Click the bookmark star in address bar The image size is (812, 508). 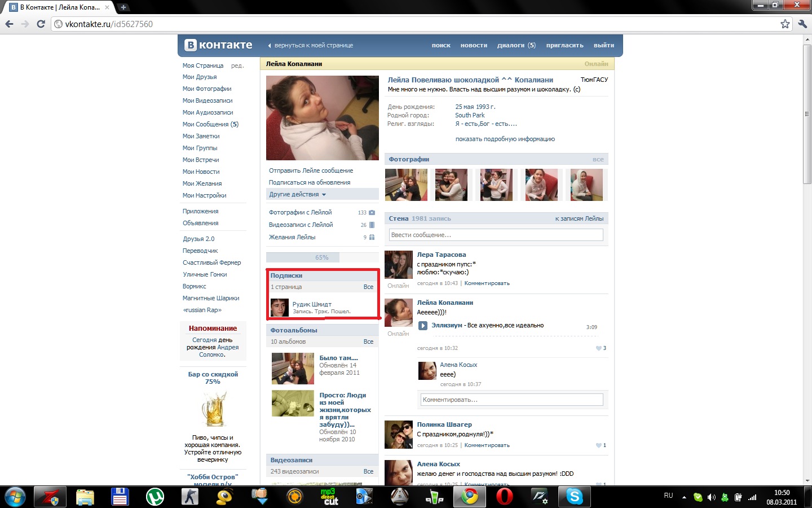[x=785, y=24]
